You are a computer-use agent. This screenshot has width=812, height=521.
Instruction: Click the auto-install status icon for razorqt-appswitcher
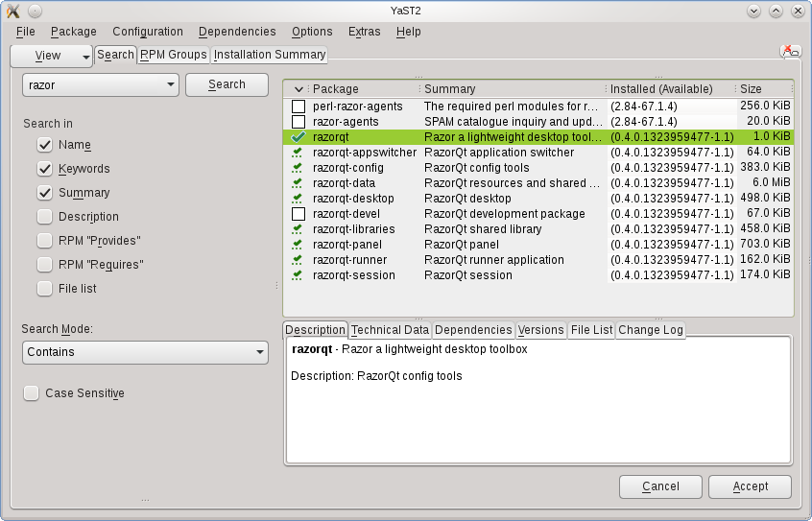point(298,153)
